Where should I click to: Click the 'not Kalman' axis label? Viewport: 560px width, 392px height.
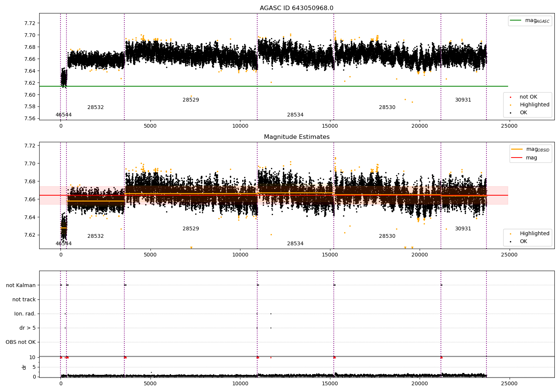click(21, 285)
